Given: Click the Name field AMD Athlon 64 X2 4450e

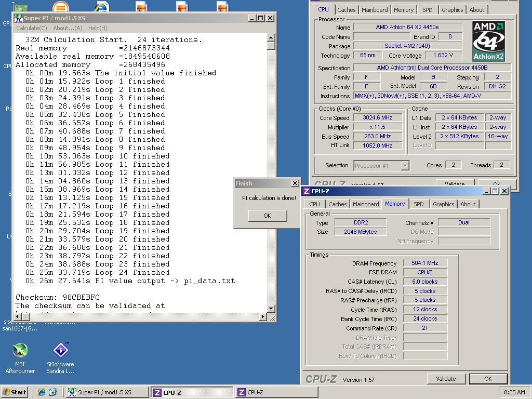Looking at the screenshot, I should [x=407, y=27].
